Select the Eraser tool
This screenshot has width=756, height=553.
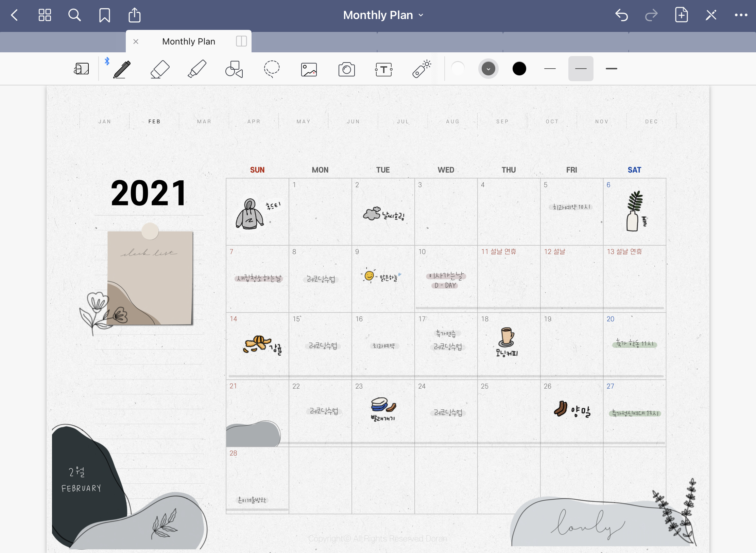coord(160,69)
